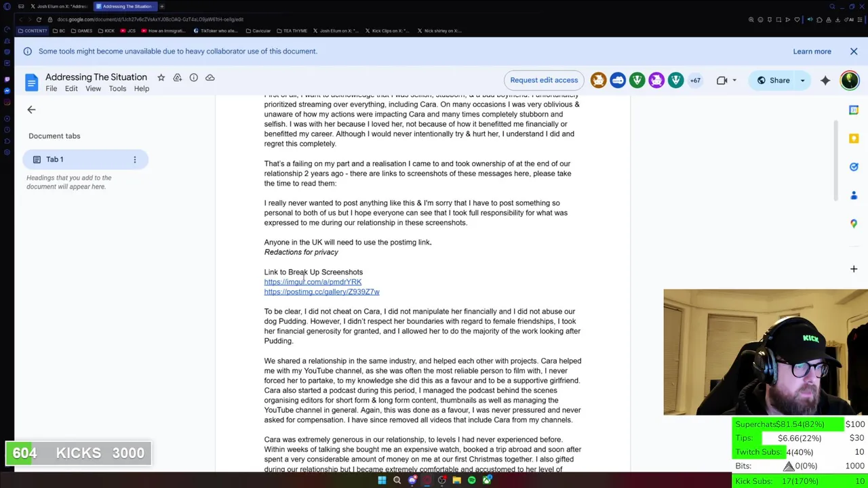Open browser downloads icon
The width and height of the screenshot is (868, 488).
(837, 20)
